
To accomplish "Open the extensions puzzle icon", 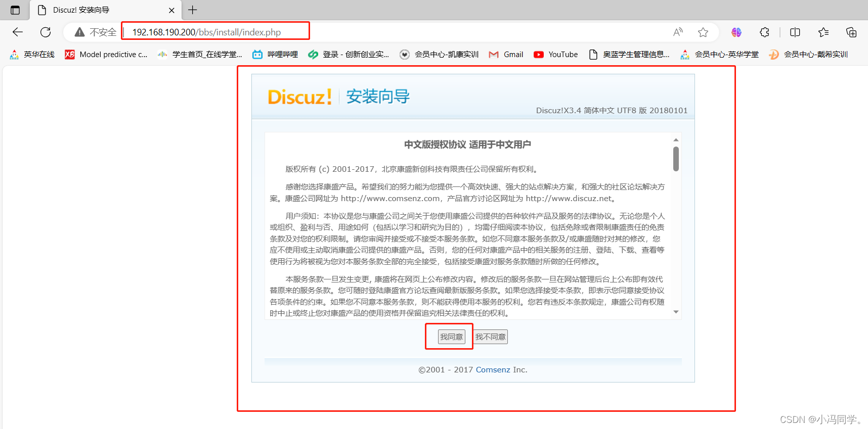I will tap(764, 32).
